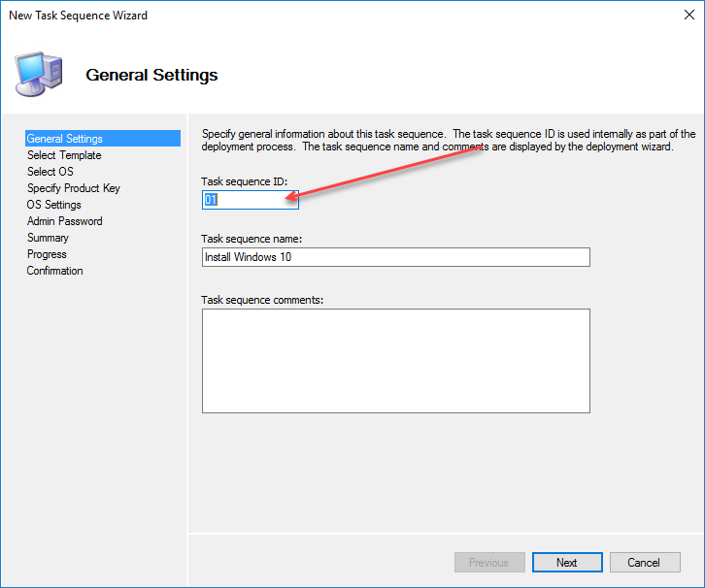Screen dimensions: 705x588
Task: Cancel the task sequence wizard
Action: pyautogui.click(x=644, y=563)
